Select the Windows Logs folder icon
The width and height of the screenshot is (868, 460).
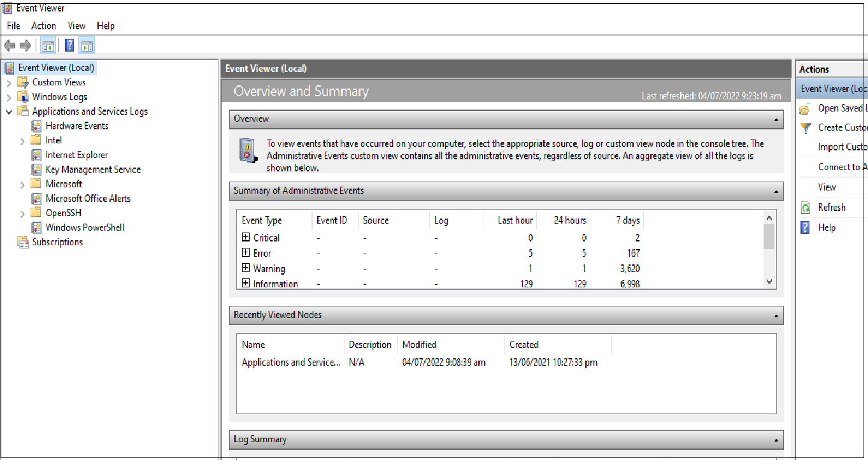23,97
